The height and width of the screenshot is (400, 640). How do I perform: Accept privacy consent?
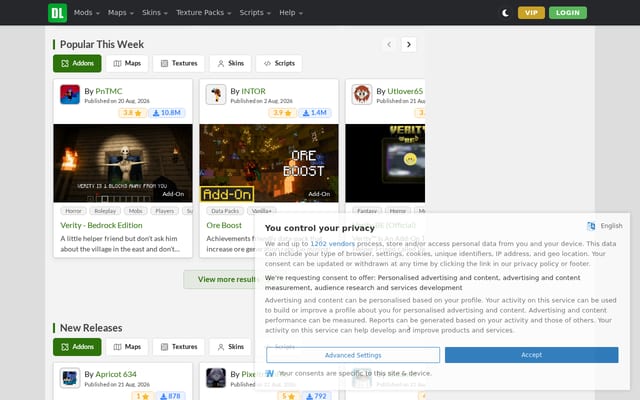531,355
